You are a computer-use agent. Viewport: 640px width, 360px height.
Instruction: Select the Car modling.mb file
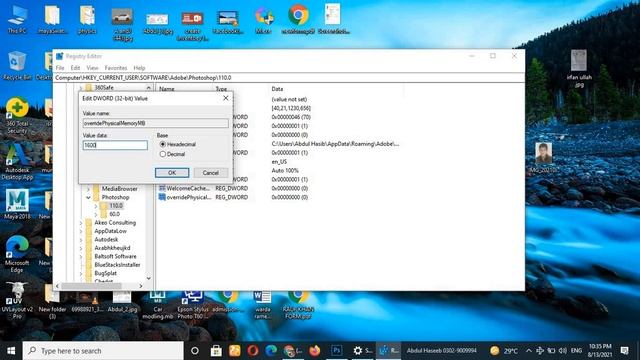coord(158,305)
